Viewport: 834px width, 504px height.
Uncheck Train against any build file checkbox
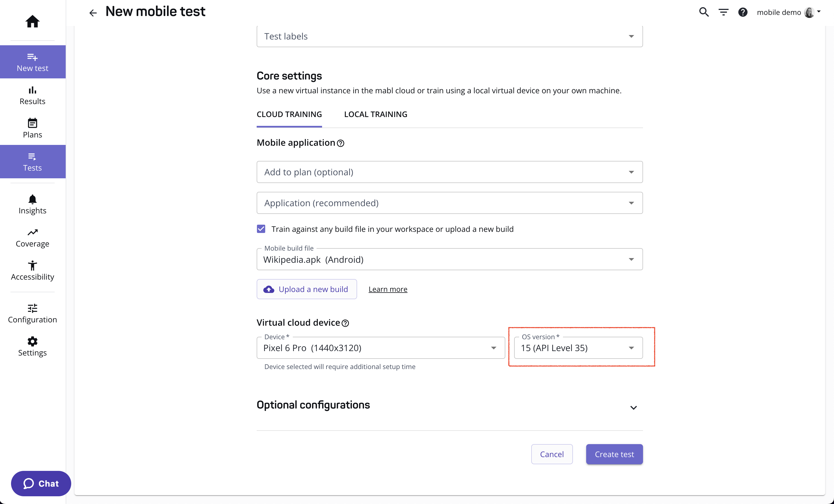[x=261, y=229]
